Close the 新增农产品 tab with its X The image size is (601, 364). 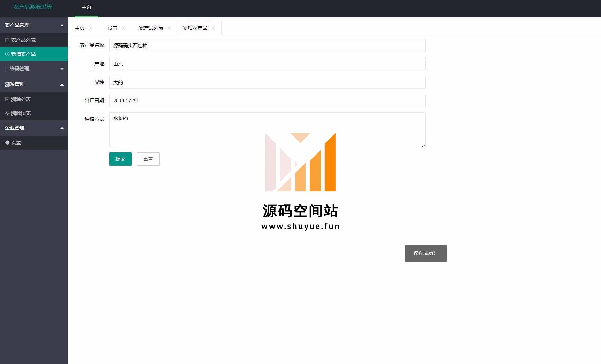tap(213, 28)
